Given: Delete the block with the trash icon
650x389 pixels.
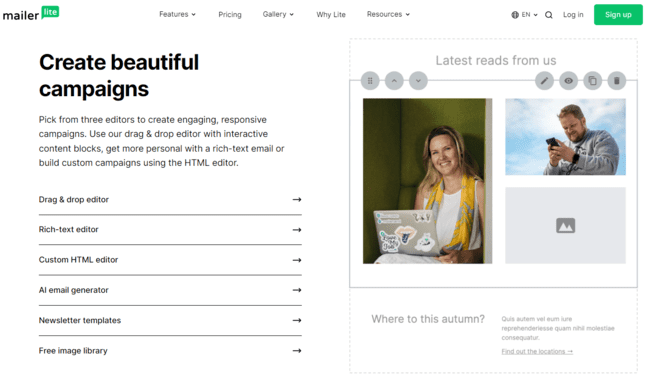Looking at the screenshot, I should [x=616, y=81].
